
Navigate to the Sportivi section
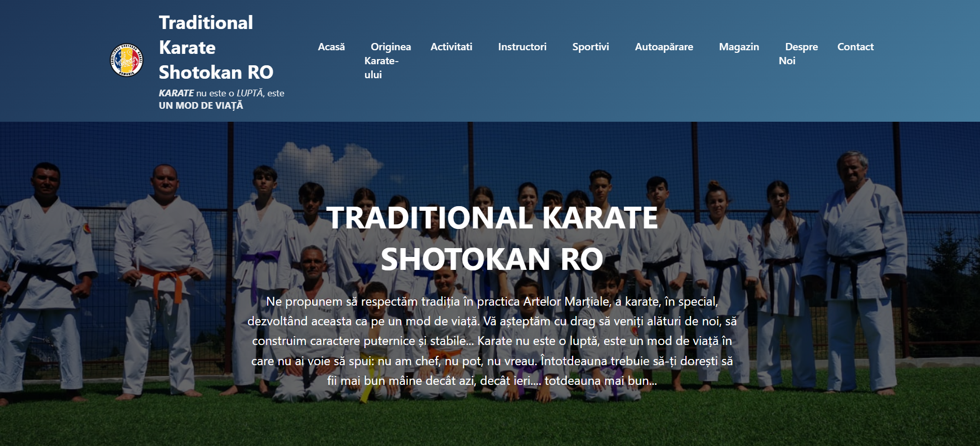tap(590, 47)
